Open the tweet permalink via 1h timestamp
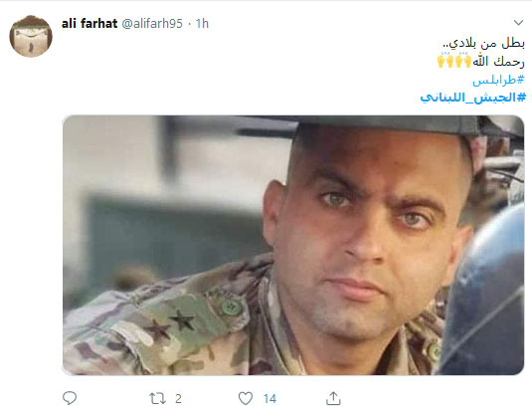This screenshot has height=416, width=532. click(202, 24)
